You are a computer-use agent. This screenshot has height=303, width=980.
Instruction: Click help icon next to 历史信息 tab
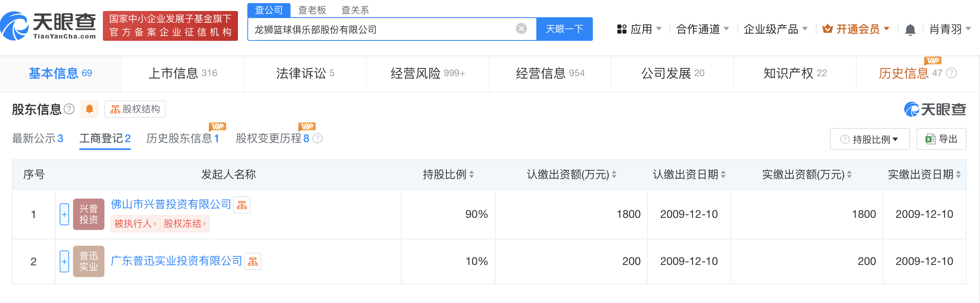pos(951,73)
